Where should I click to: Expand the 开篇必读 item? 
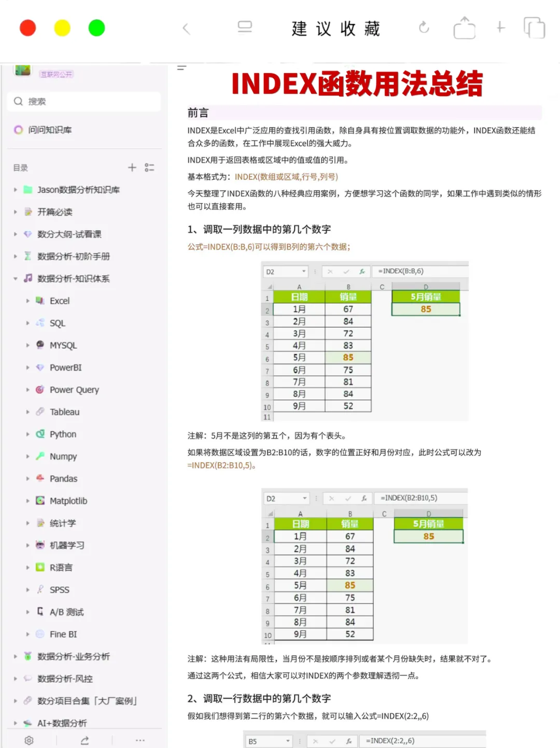coord(15,212)
